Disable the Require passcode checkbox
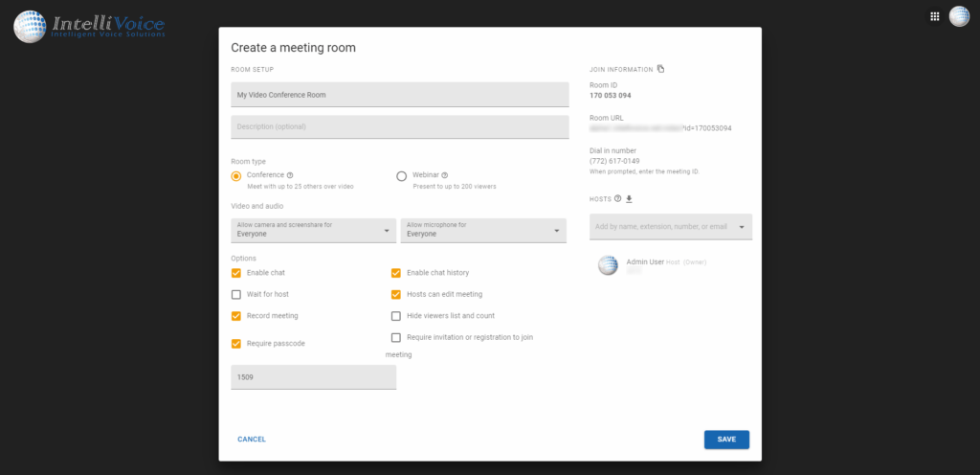 (236, 343)
